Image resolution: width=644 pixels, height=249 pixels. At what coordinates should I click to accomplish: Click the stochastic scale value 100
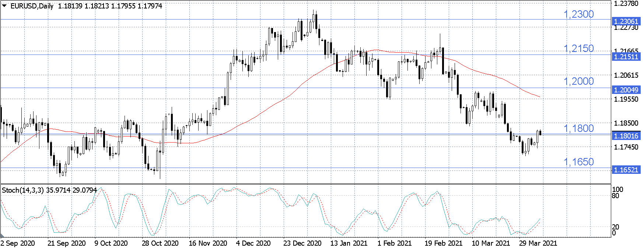[x=617, y=189]
